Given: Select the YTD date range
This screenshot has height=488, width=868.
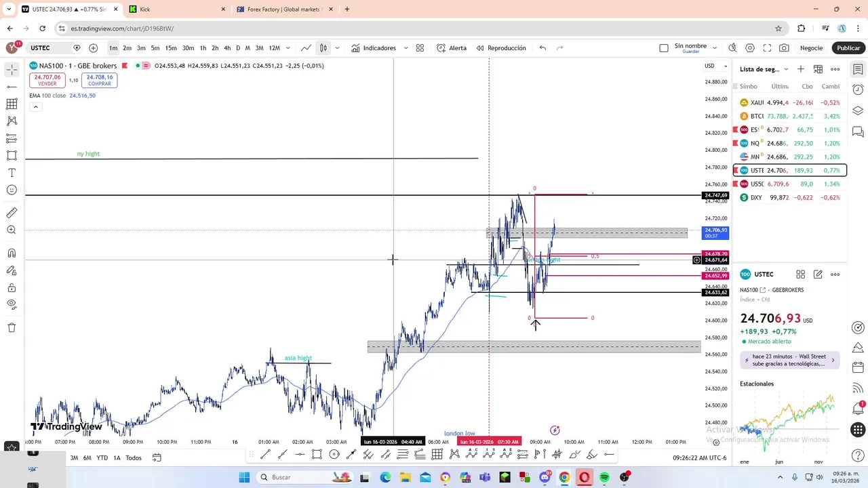Looking at the screenshot, I should coord(102,458).
